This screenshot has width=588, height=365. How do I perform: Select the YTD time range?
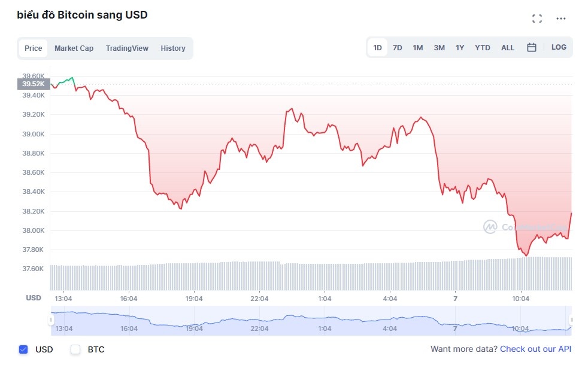click(482, 47)
